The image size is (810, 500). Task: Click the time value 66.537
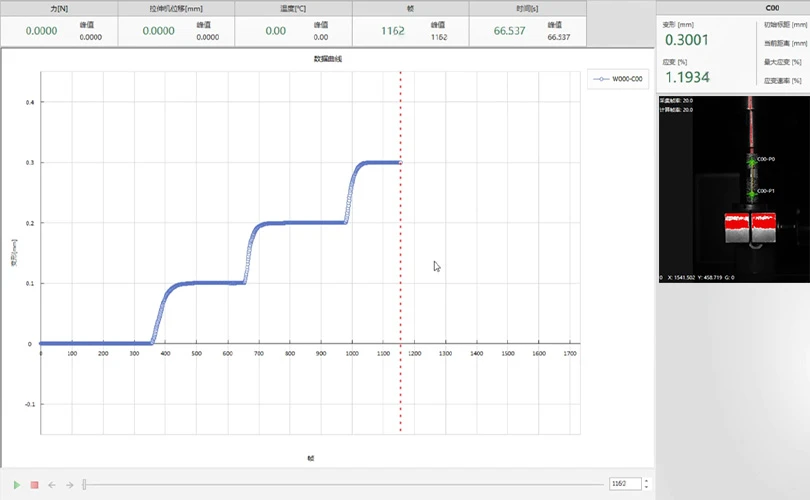(x=509, y=31)
